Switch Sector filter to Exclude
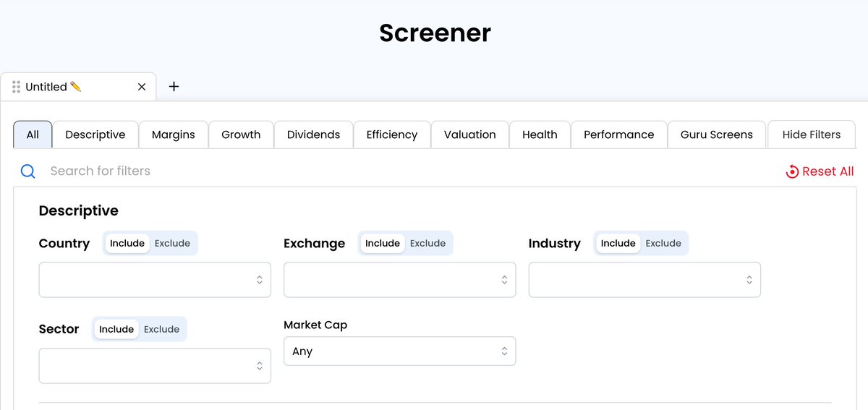 pos(161,329)
